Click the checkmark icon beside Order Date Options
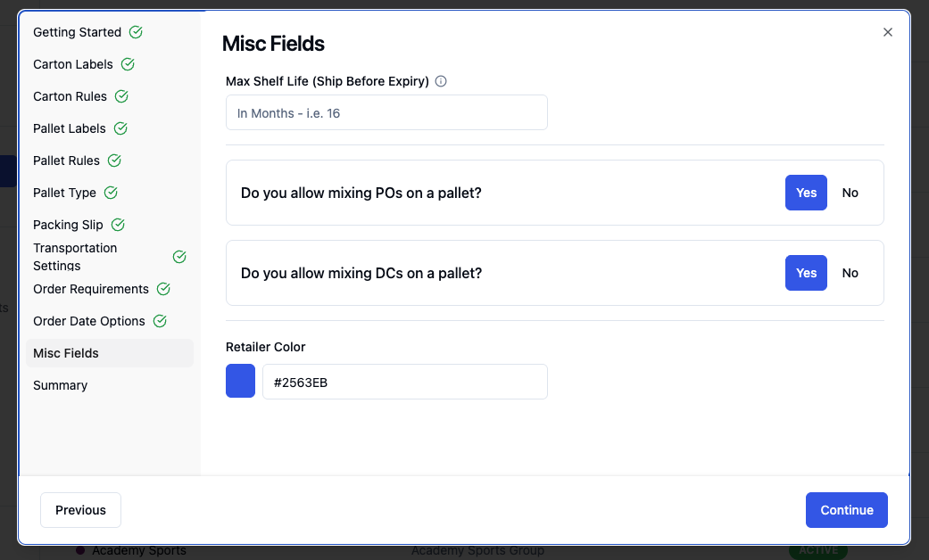Image resolution: width=929 pixels, height=560 pixels. [x=160, y=321]
